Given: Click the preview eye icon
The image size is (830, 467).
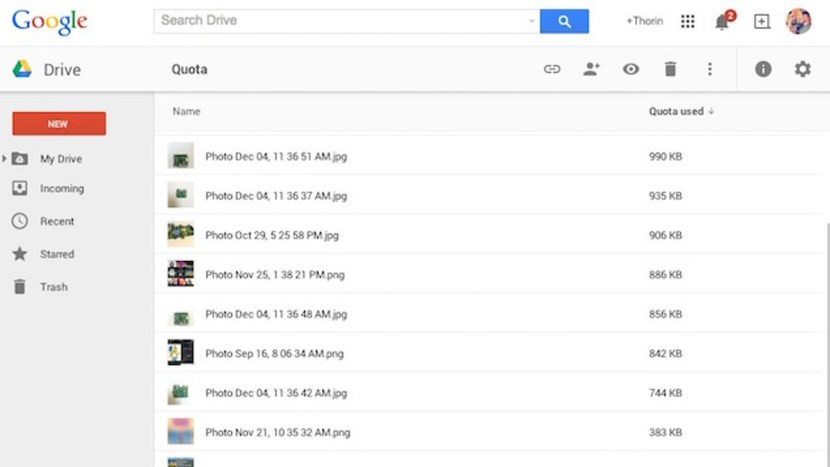Looking at the screenshot, I should [631, 69].
